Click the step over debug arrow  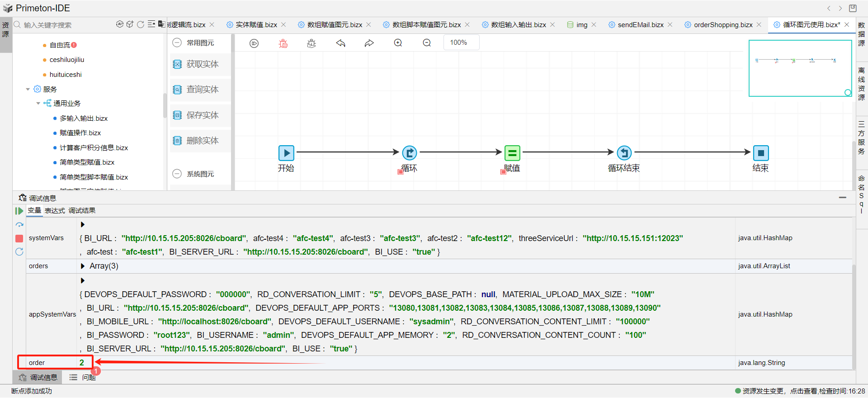pos(19,225)
